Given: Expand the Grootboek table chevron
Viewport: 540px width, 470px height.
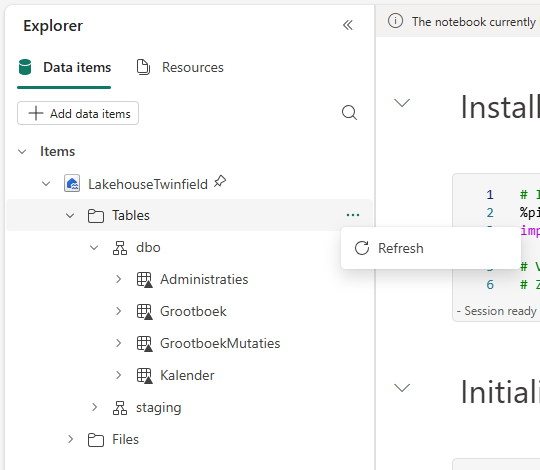Looking at the screenshot, I should click(x=118, y=311).
